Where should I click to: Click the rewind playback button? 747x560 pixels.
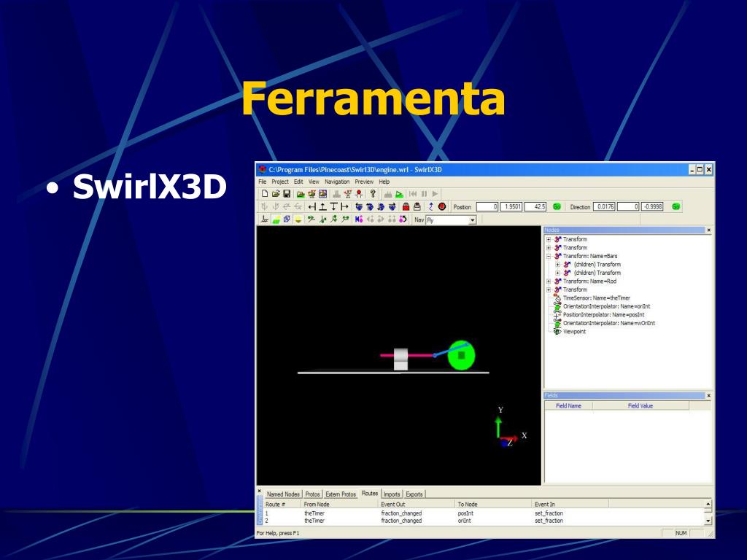click(413, 194)
